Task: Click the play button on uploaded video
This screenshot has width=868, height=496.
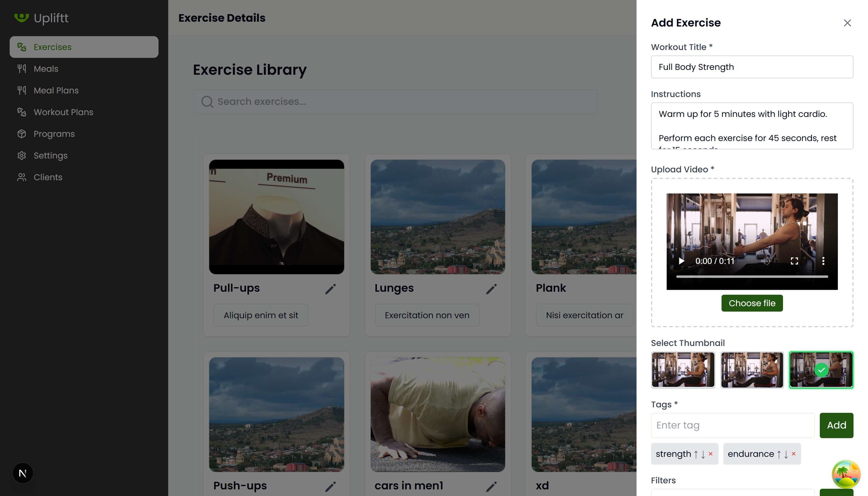Action: [681, 261]
